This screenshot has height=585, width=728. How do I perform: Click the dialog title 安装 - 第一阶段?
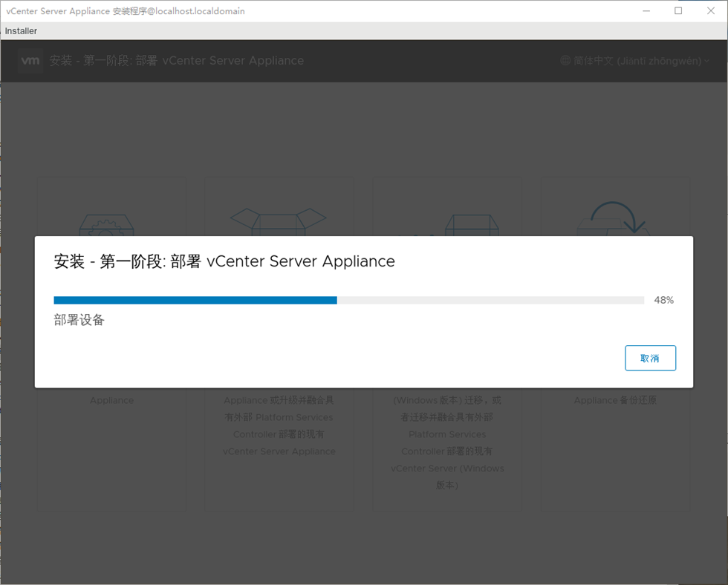[x=224, y=261]
